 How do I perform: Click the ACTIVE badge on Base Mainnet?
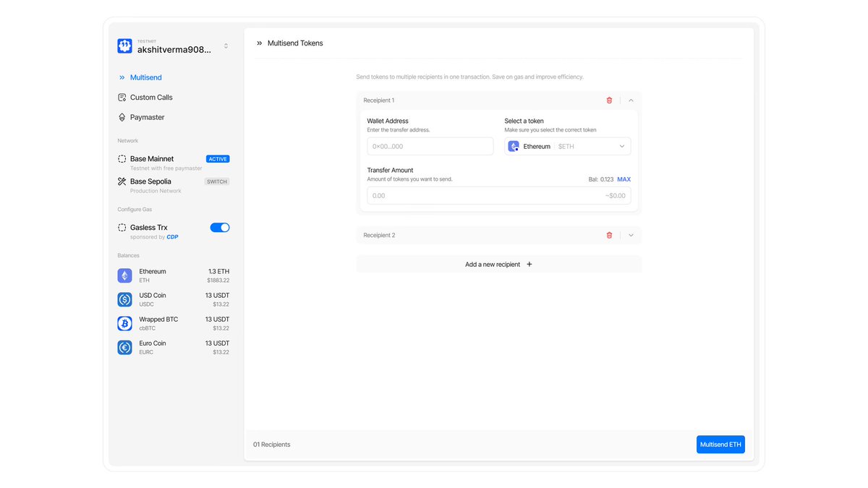click(218, 159)
